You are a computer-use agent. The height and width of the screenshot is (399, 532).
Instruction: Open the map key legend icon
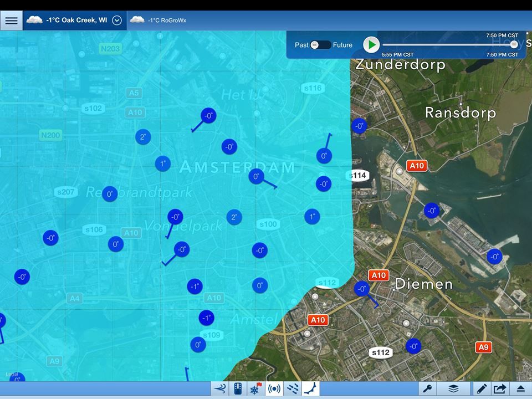tap(427, 389)
